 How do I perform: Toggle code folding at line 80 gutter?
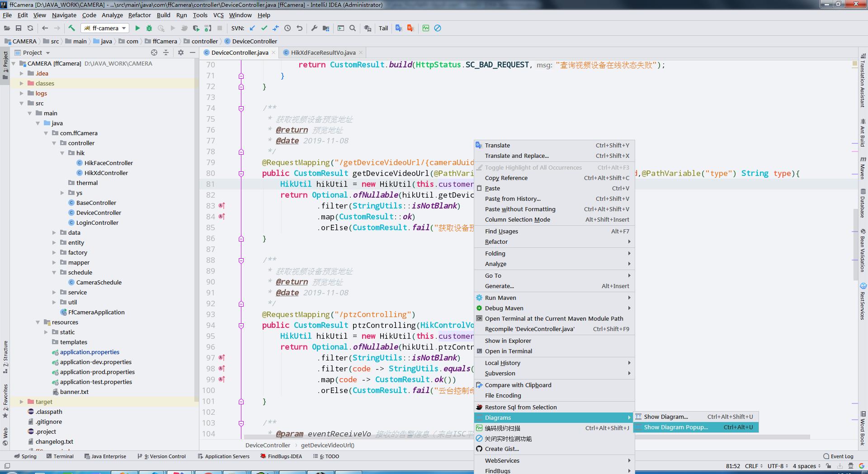coord(241,173)
